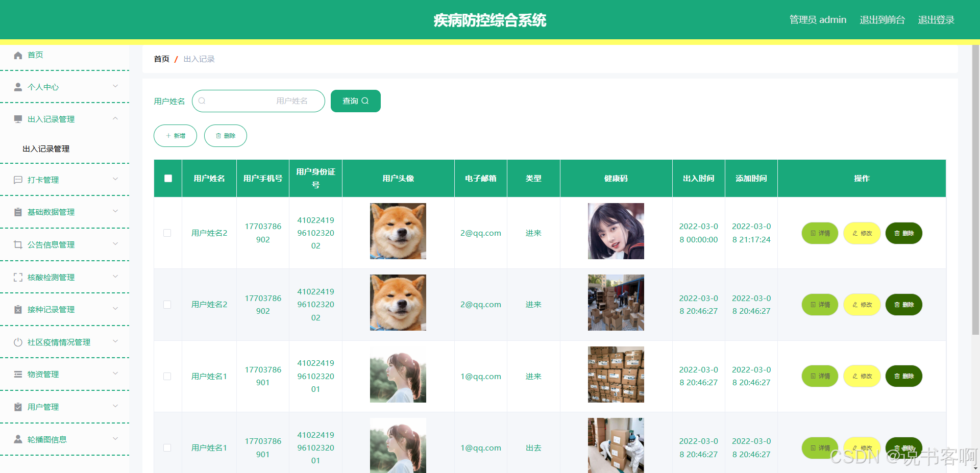
Task: Expand the 接种记录管理 chevron
Action: [x=115, y=308]
